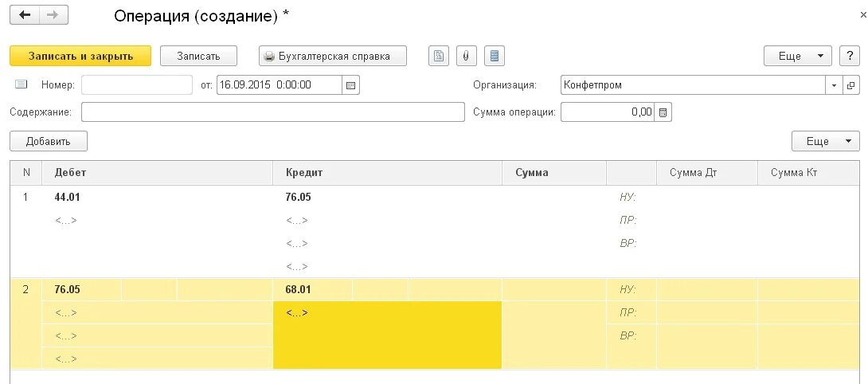Click the status icon left of Номер
This screenshot has height=384, width=868.
pyautogui.click(x=22, y=84)
